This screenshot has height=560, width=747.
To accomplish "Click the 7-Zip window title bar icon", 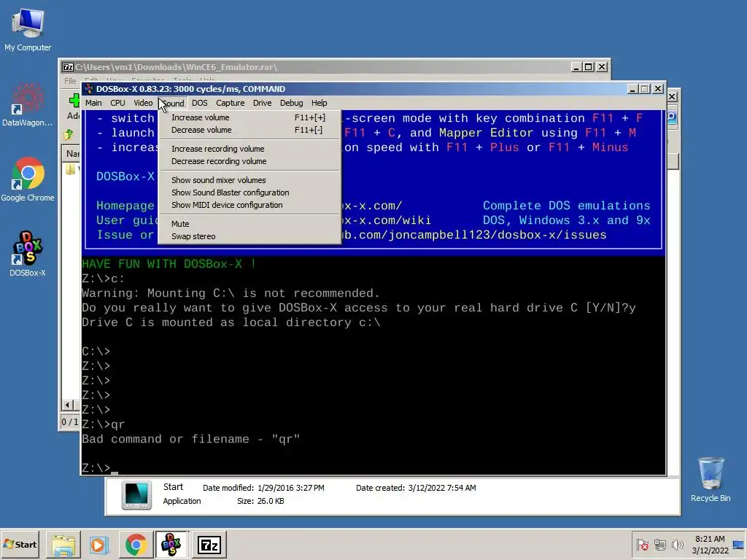I will point(68,67).
